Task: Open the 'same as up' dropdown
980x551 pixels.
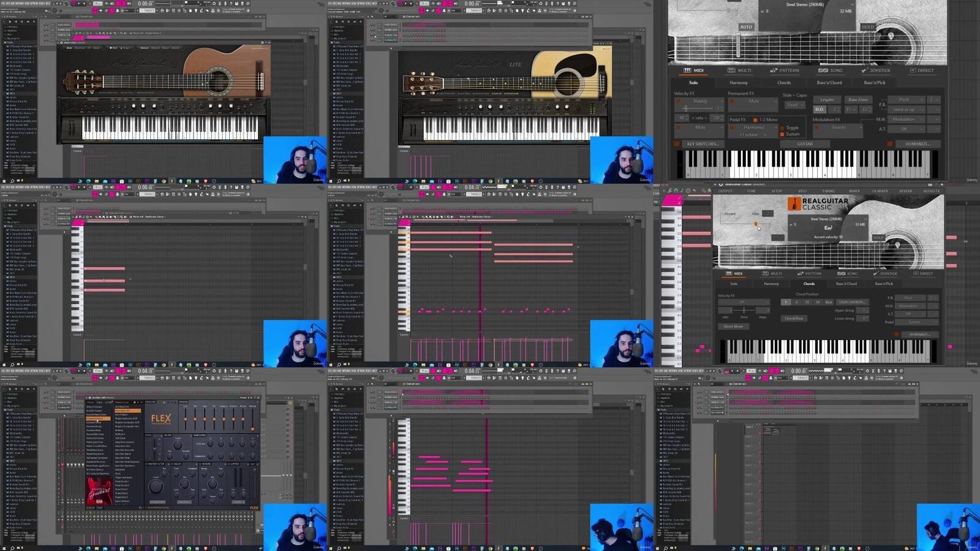Action: tap(908, 110)
